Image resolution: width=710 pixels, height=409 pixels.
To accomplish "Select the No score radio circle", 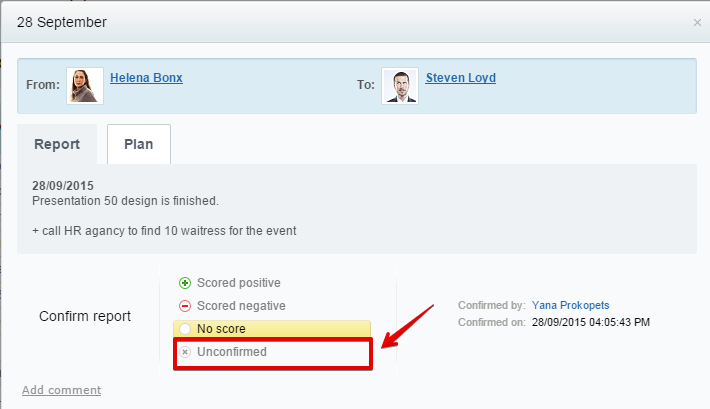I will (x=185, y=329).
